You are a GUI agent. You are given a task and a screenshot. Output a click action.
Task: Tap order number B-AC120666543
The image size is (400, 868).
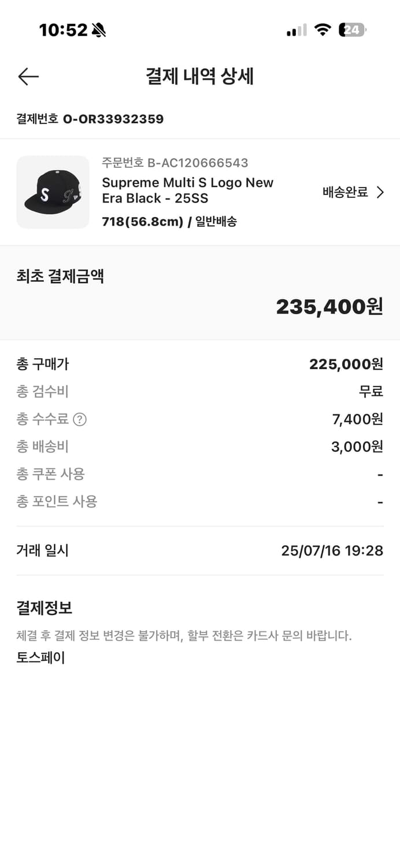coord(198,163)
